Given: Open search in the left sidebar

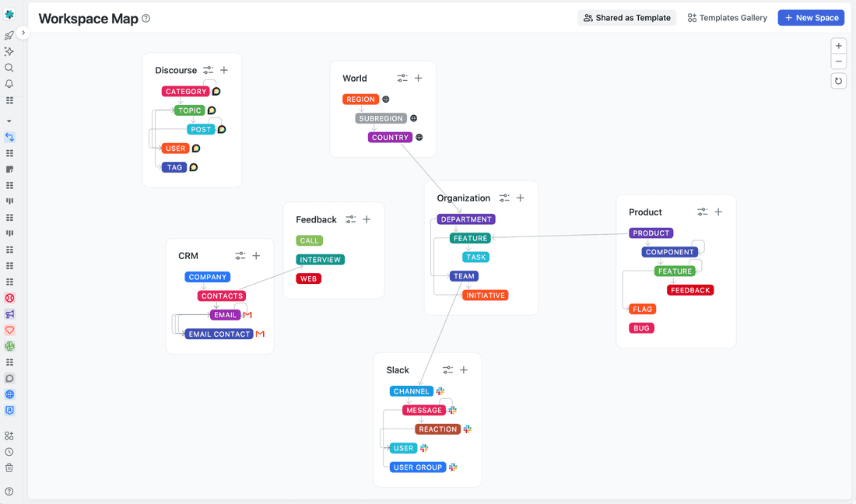Looking at the screenshot, I should coord(10,68).
